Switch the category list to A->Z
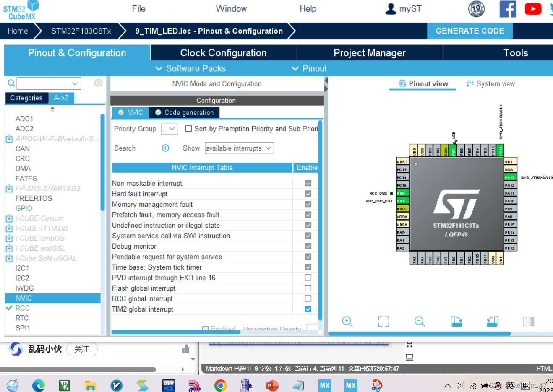Image resolution: width=553 pixels, height=392 pixels. (x=61, y=98)
